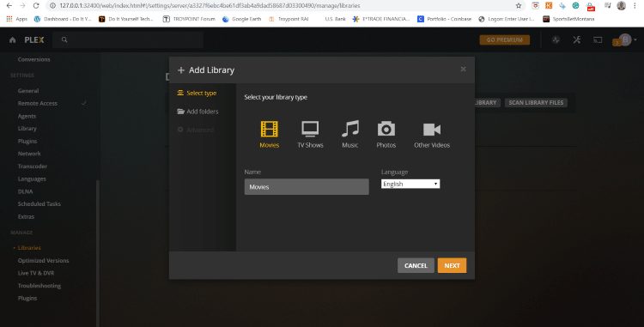Click the NEXT button
This screenshot has height=327, width=644.
point(452,265)
